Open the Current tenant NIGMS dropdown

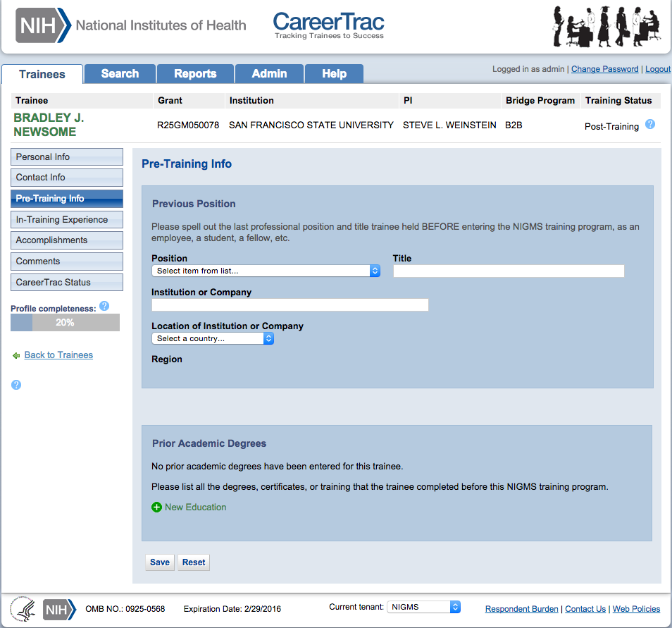click(423, 607)
